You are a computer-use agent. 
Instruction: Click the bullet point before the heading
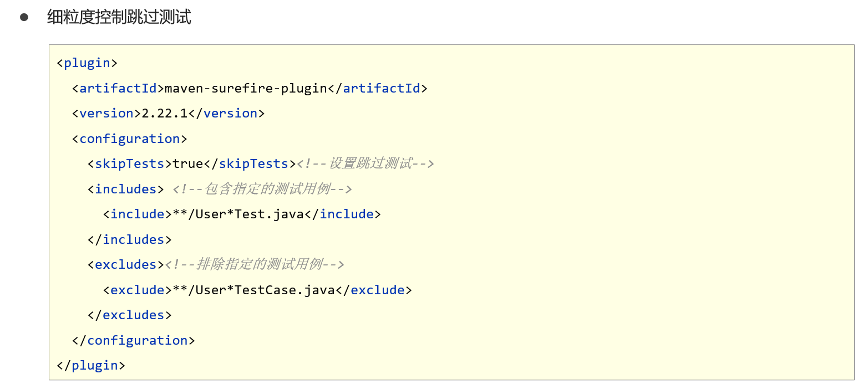click(x=24, y=17)
